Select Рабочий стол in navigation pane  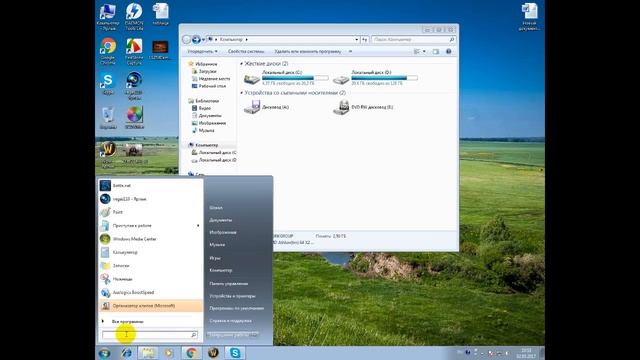point(209,86)
